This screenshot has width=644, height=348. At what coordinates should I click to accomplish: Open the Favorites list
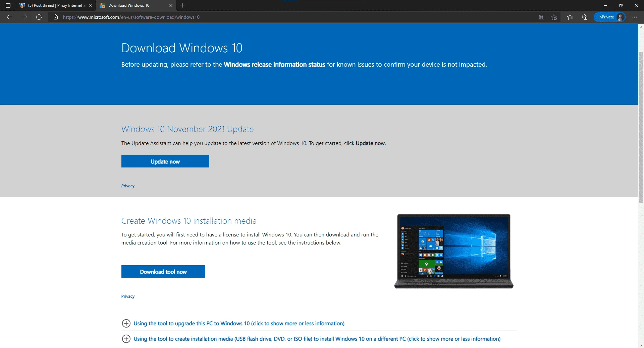pos(570,17)
